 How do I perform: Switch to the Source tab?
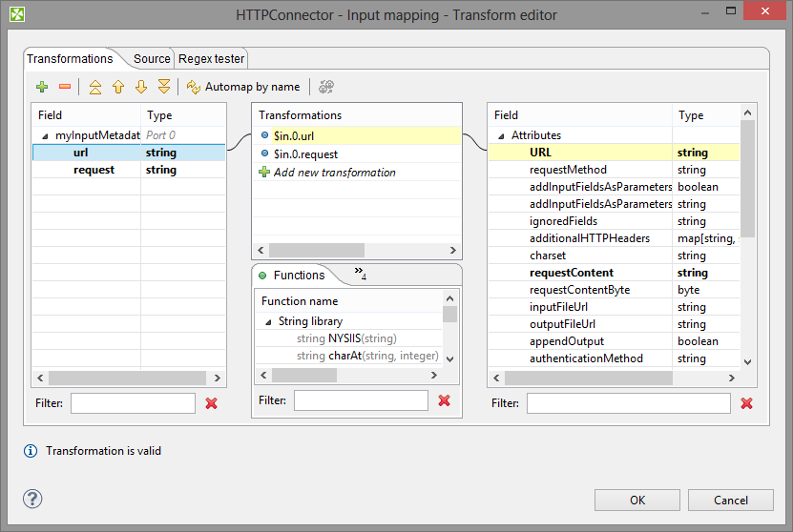(x=152, y=59)
